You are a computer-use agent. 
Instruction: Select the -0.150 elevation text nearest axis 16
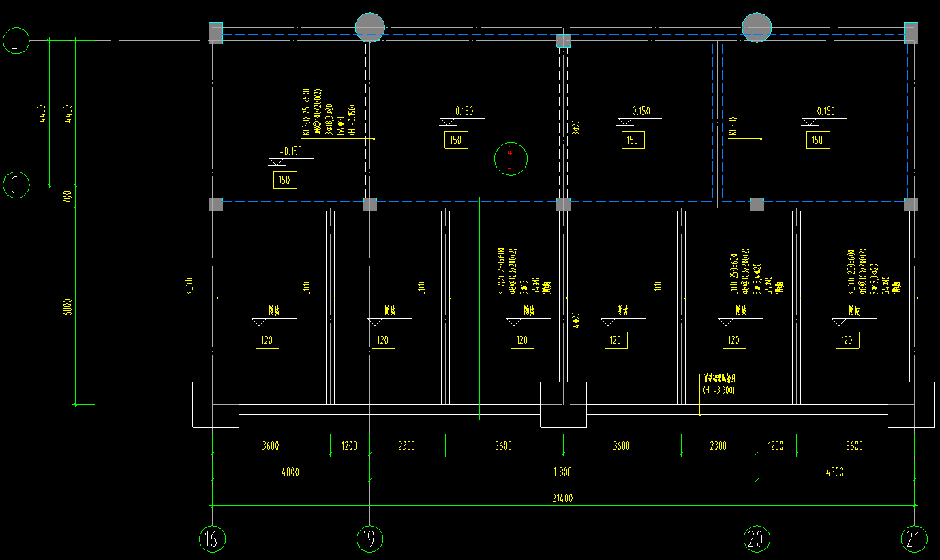pyautogui.click(x=291, y=152)
